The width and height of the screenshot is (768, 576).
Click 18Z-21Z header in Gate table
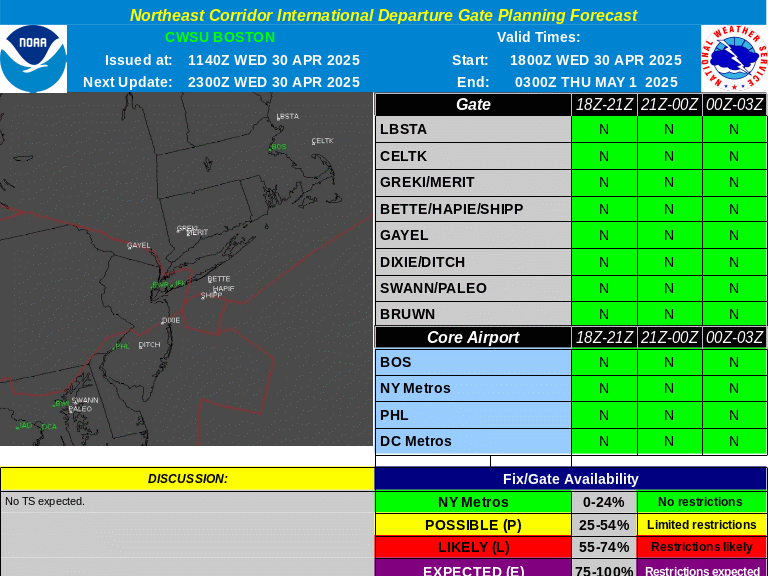(604, 104)
